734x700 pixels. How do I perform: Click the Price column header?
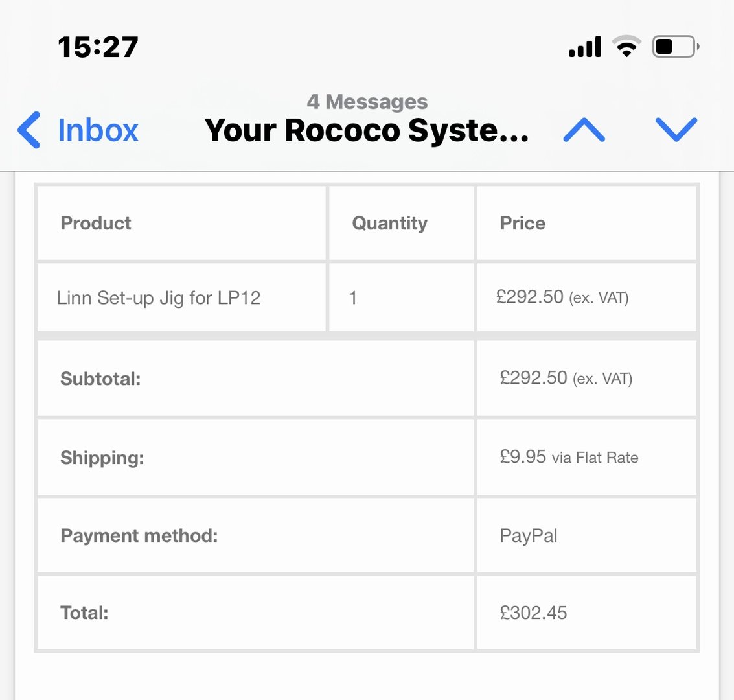pos(523,224)
